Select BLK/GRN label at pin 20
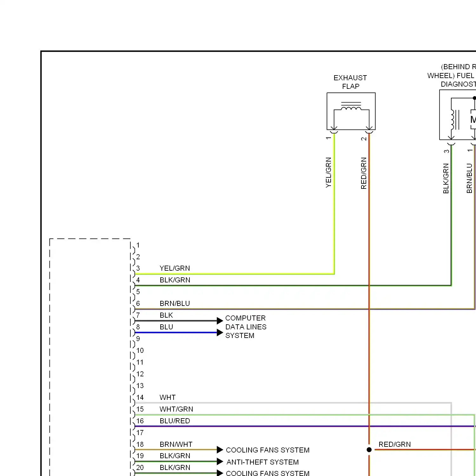476x476 pixels. point(175,467)
